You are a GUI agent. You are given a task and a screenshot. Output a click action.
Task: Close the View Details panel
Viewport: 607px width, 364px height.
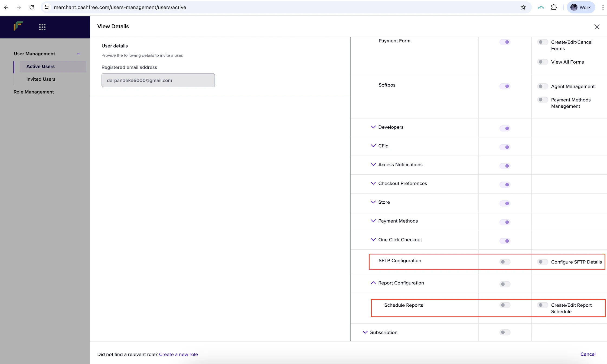coord(597,27)
